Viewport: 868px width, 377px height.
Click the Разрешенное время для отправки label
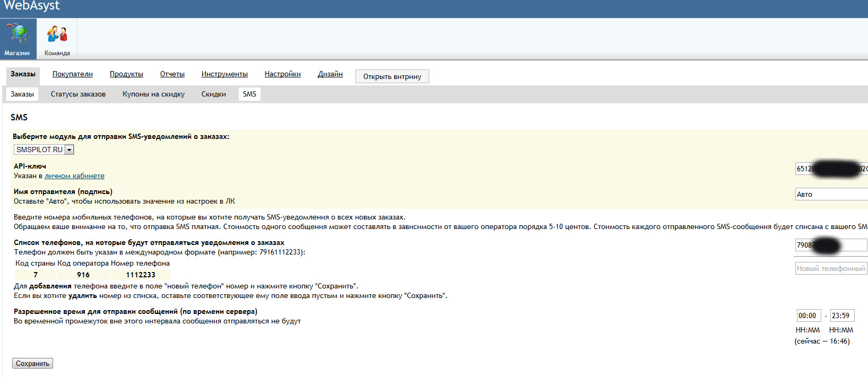[x=135, y=312]
